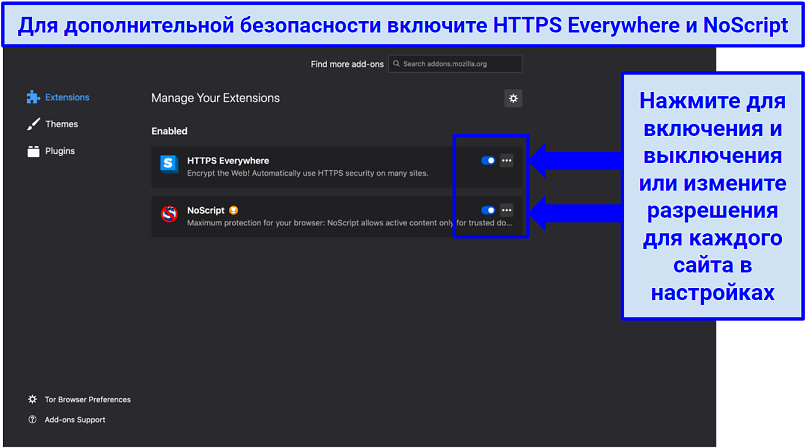The height and width of the screenshot is (448, 806).
Task: Click the Themes brush icon
Action: click(33, 124)
